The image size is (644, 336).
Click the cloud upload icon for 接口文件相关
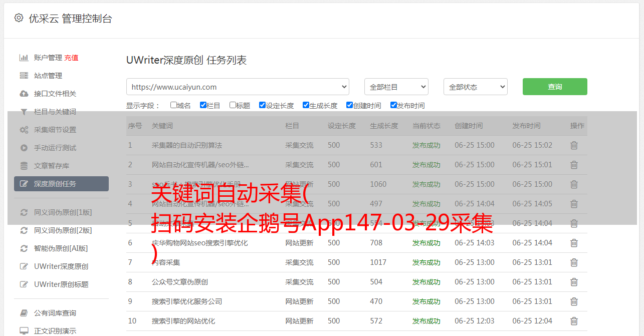[24, 94]
